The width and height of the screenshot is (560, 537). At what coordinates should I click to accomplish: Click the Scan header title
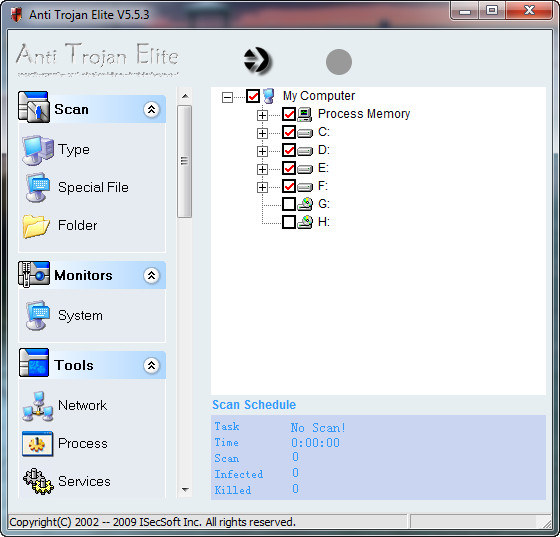71,109
